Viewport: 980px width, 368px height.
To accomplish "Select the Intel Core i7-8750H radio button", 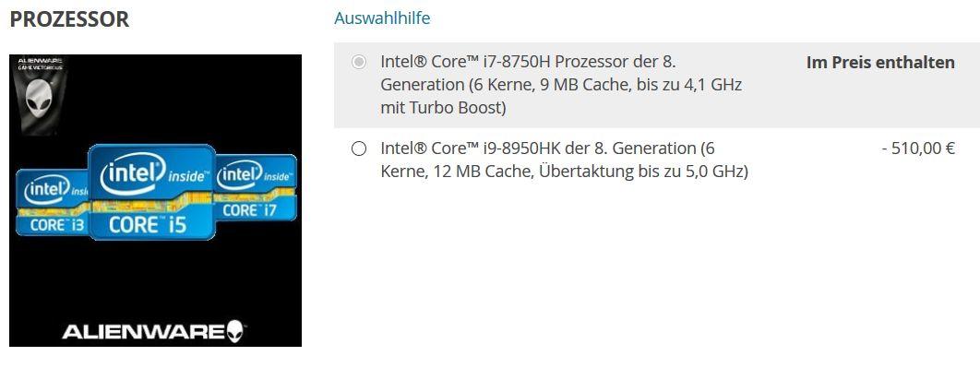I will click(359, 62).
